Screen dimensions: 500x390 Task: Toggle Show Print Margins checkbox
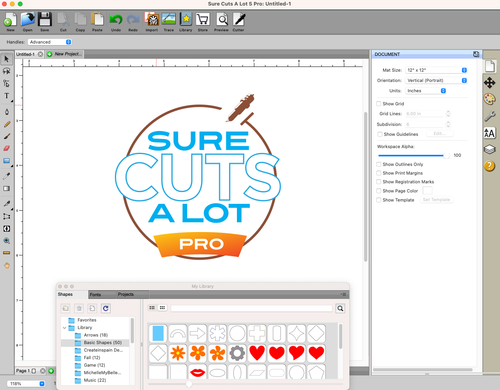[x=379, y=173]
